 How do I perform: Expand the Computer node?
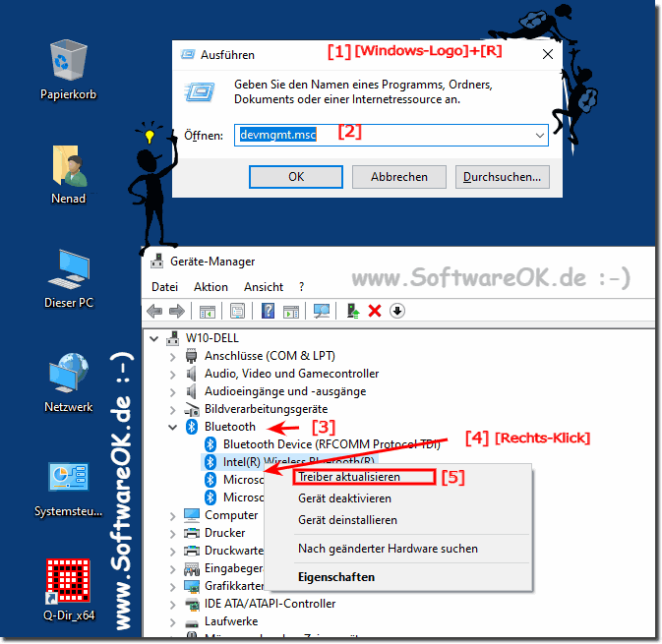[172, 516]
